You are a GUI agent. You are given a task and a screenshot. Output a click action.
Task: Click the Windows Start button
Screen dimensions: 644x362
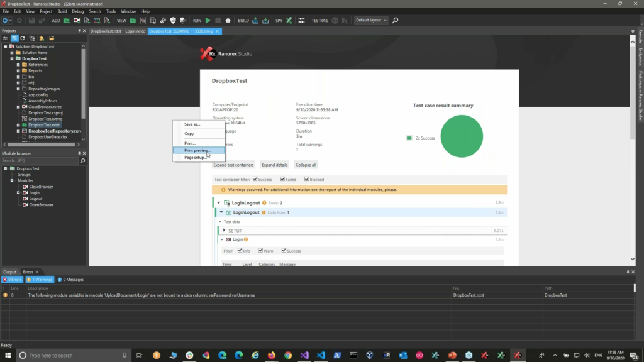pyautogui.click(x=8, y=355)
